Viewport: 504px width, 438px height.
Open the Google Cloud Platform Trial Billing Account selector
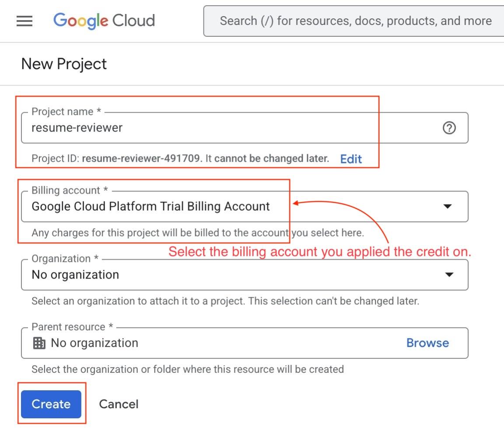click(x=150, y=206)
